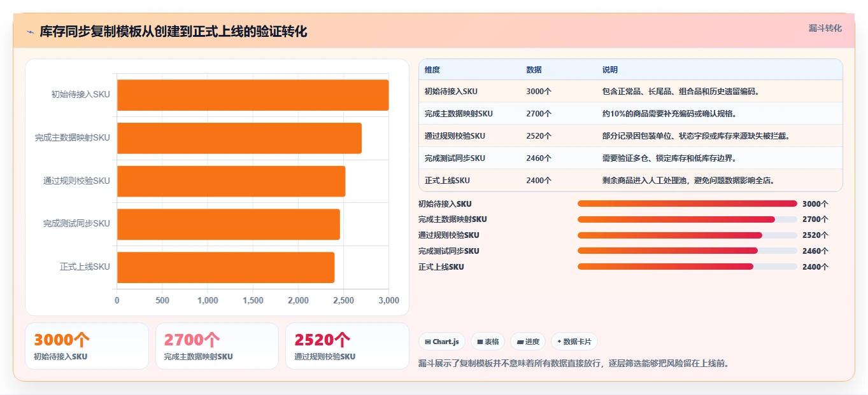Image resolution: width=868 pixels, height=395 pixels.
Task: Click table value 2400个
Action: (539, 181)
